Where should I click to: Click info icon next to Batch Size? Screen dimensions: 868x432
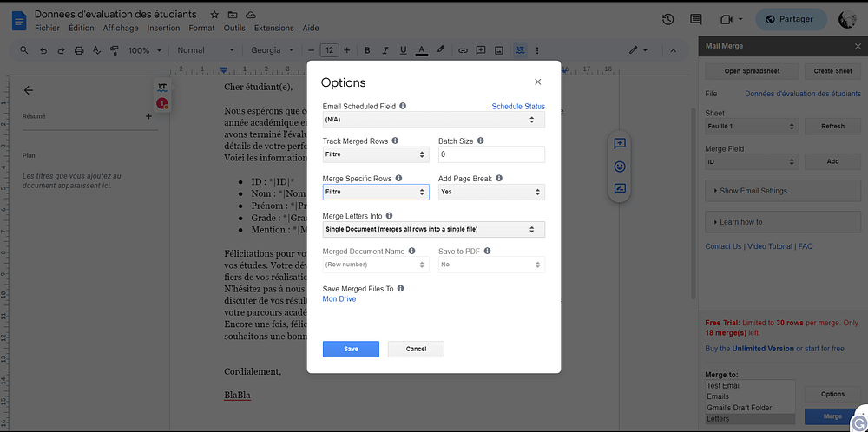click(x=480, y=141)
